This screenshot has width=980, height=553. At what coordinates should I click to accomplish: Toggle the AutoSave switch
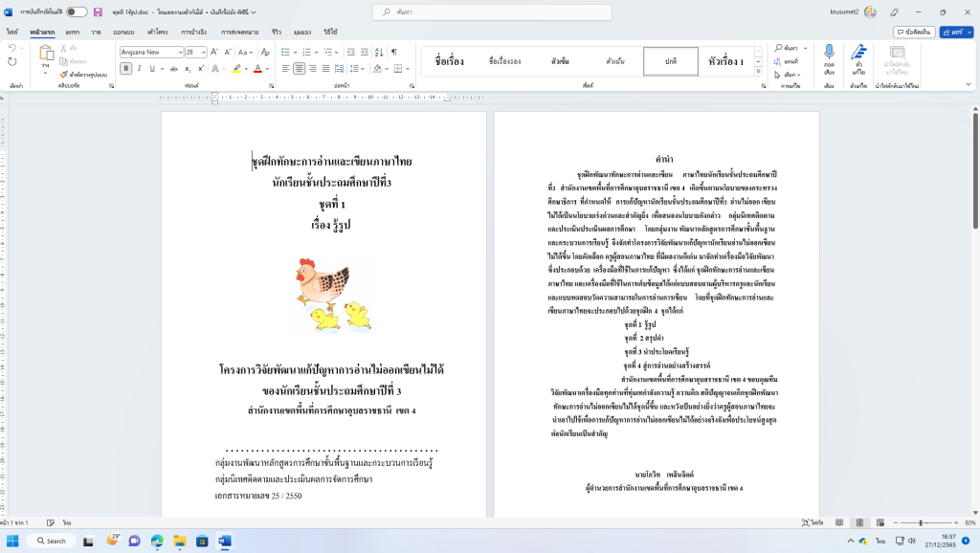(77, 11)
